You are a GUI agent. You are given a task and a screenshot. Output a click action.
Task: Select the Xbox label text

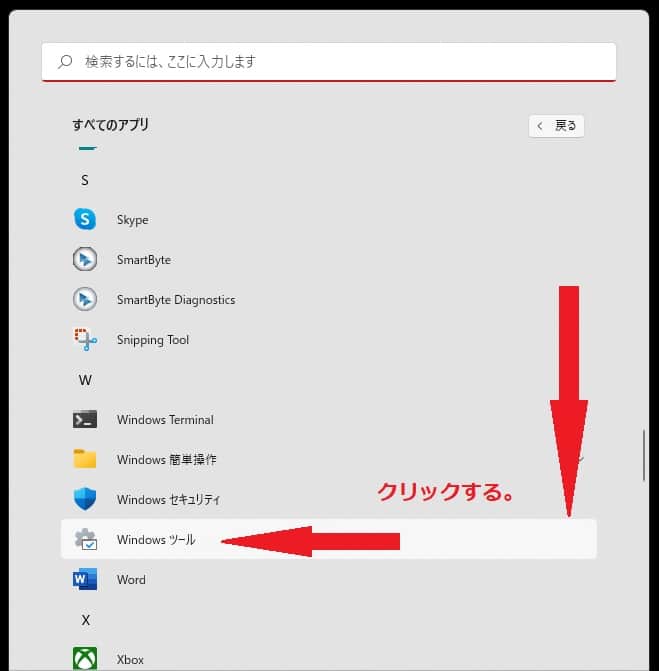pyautogui.click(x=130, y=659)
